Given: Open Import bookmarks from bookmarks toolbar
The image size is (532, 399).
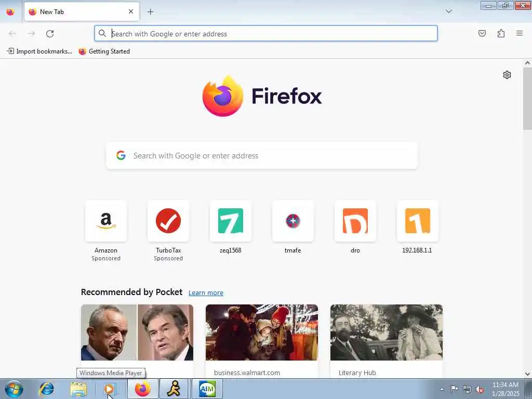Looking at the screenshot, I should point(39,51).
